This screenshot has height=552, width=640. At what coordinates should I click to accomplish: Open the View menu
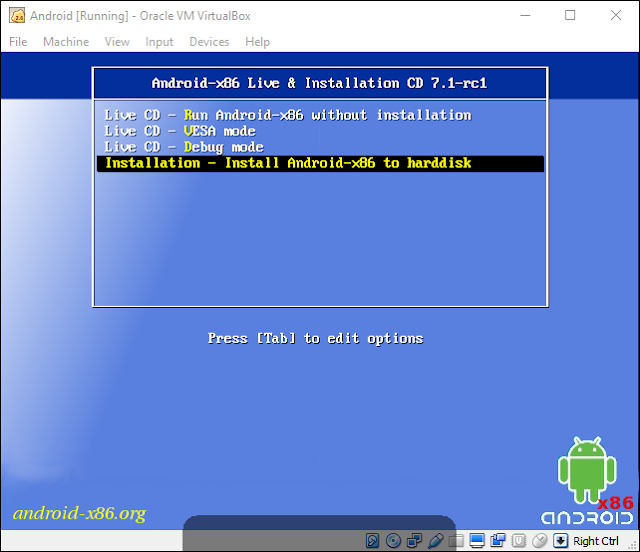[117, 42]
